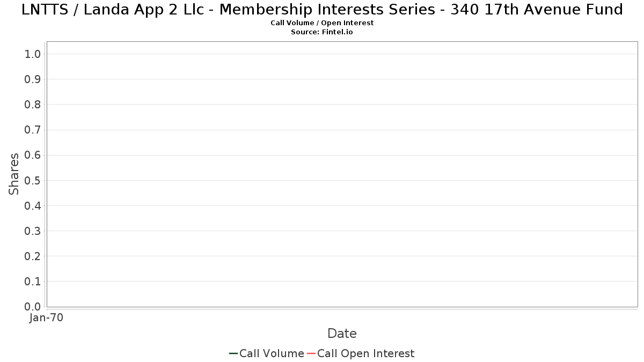The height and width of the screenshot is (362, 644).
Task: Click the Call Open Interest red legend line
Action: click(x=311, y=353)
